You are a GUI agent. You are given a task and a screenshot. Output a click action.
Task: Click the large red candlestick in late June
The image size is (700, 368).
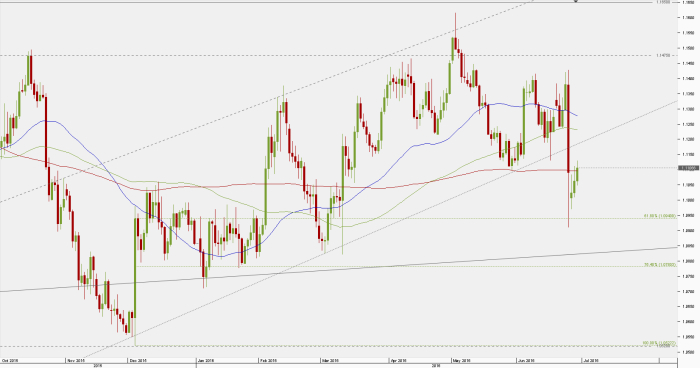tap(568, 128)
